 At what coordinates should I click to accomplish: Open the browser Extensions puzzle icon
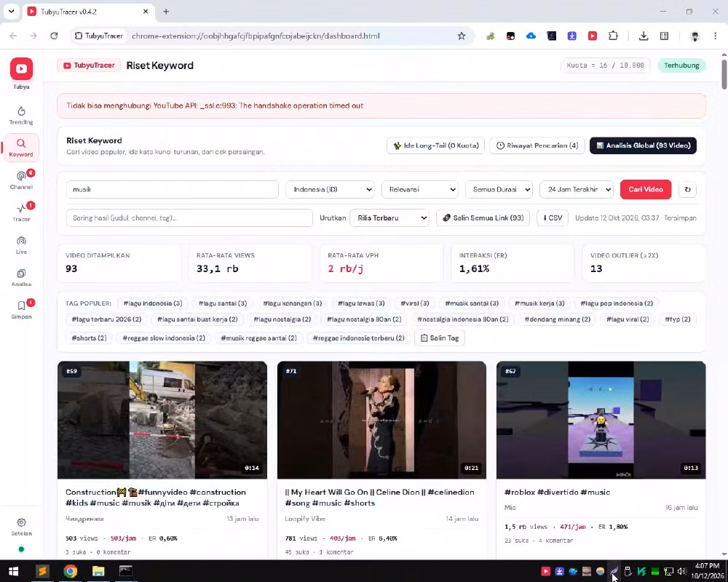click(x=613, y=36)
